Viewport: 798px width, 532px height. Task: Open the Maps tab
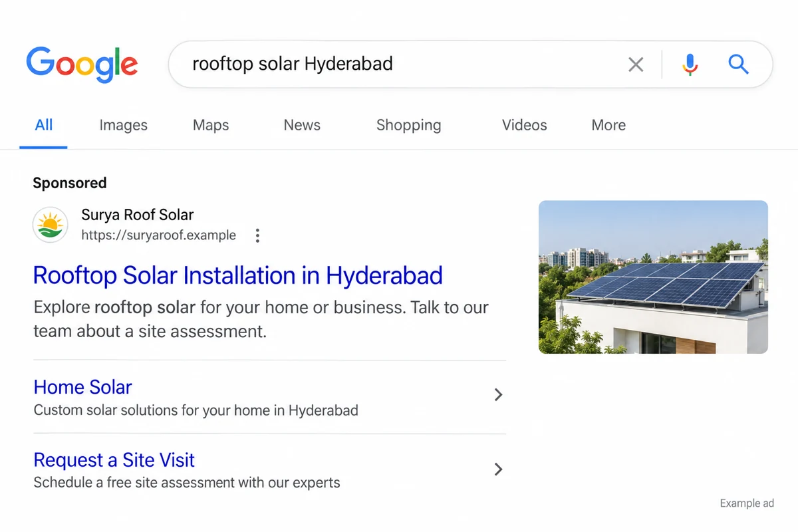[x=211, y=125]
